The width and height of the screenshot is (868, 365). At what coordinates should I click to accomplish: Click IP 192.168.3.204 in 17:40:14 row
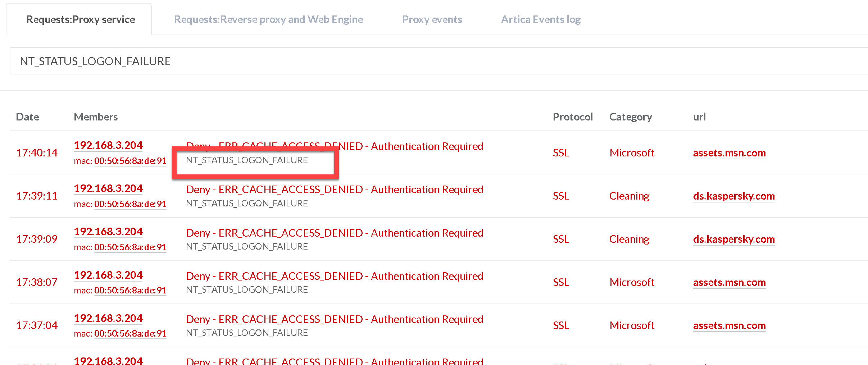pyautogui.click(x=108, y=145)
